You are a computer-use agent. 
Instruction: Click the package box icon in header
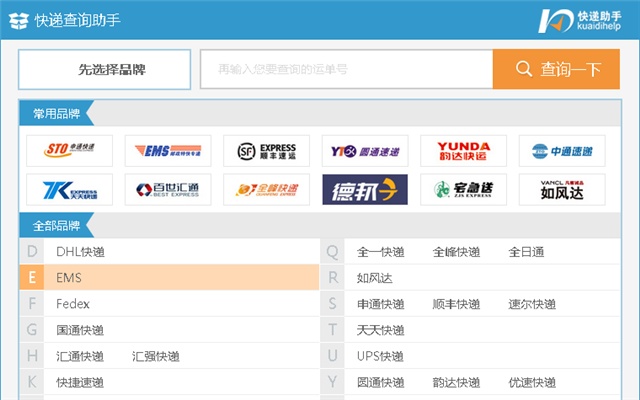(19, 20)
